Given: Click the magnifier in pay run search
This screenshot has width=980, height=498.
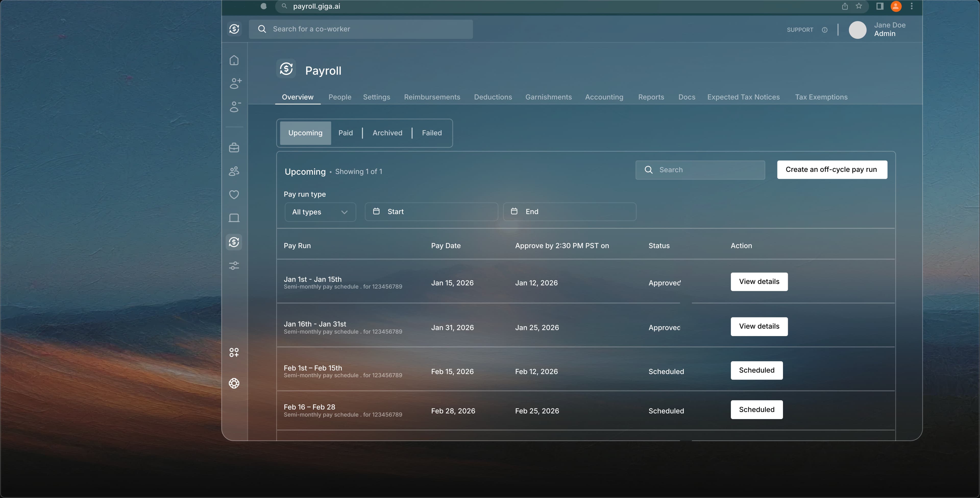Looking at the screenshot, I should 649,170.
